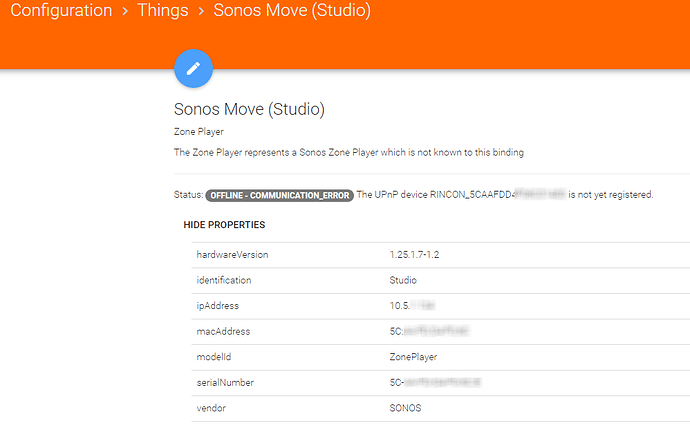Select the hardware version value 1.25.1.7-1.2
The width and height of the screenshot is (690, 430).
[x=415, y=255]
